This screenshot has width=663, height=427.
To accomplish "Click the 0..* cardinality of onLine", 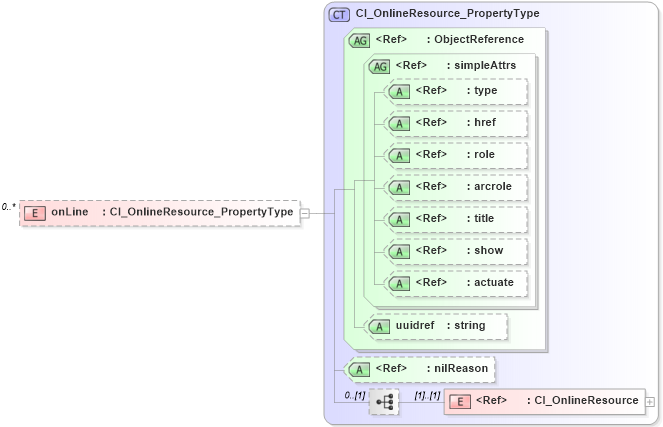I will (x=8, y=207).
